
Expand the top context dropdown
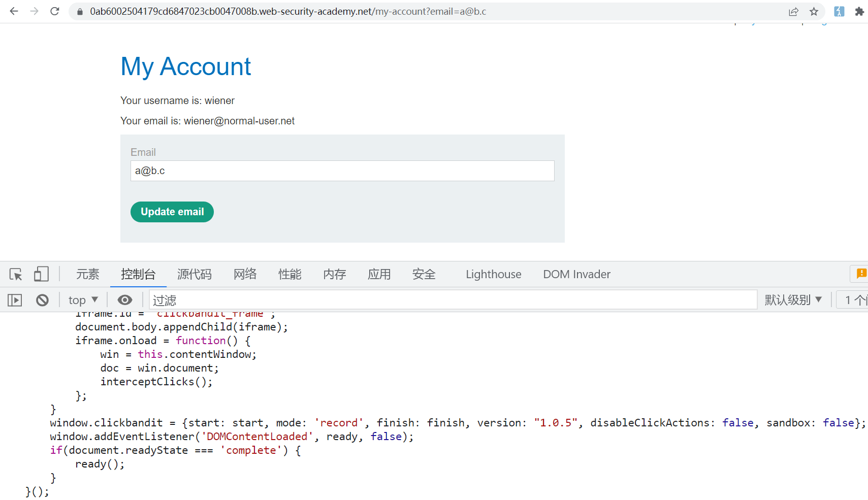83,300
